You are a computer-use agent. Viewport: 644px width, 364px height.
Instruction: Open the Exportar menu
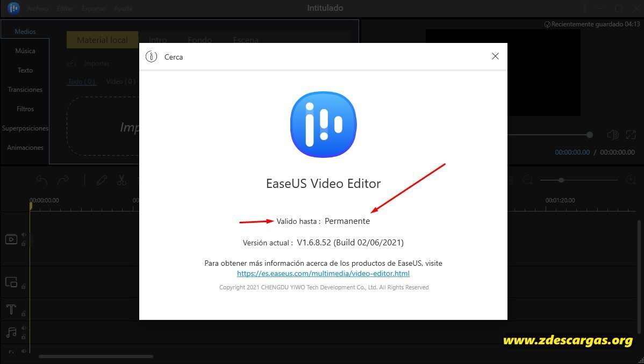94,8
